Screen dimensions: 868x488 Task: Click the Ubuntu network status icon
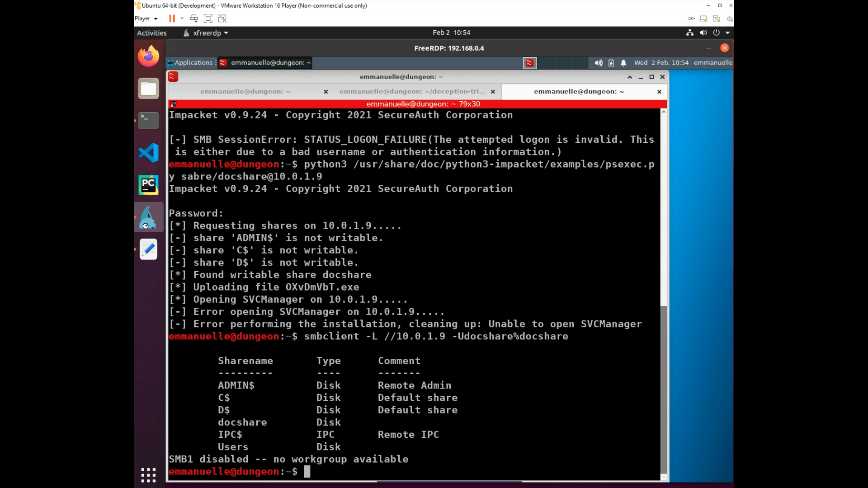point(690,33)
